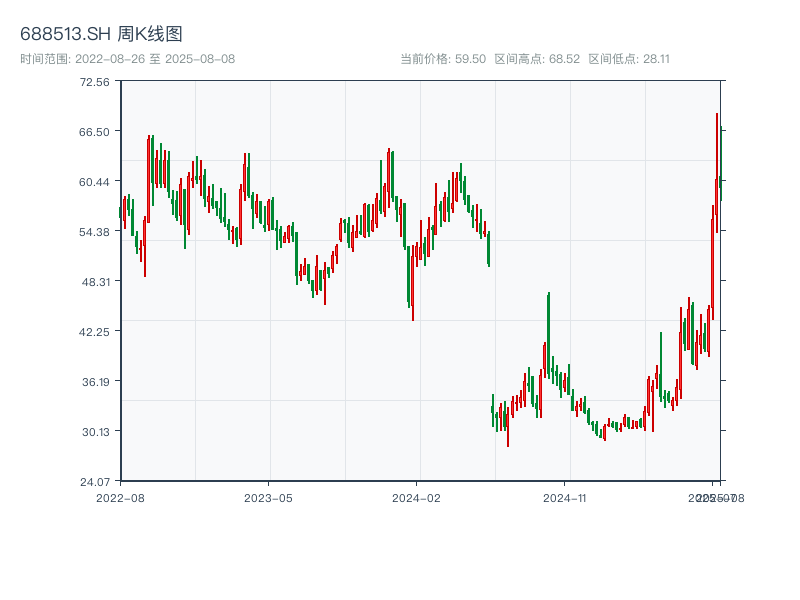Click the 区间低点 28.11 label
The image size is (800, 600).
click(629, 59)
